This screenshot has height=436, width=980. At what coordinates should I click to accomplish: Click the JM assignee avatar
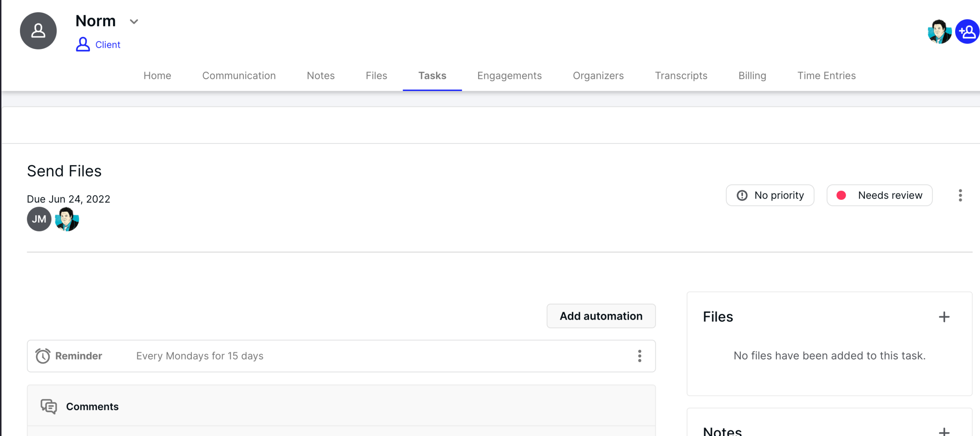39,219
